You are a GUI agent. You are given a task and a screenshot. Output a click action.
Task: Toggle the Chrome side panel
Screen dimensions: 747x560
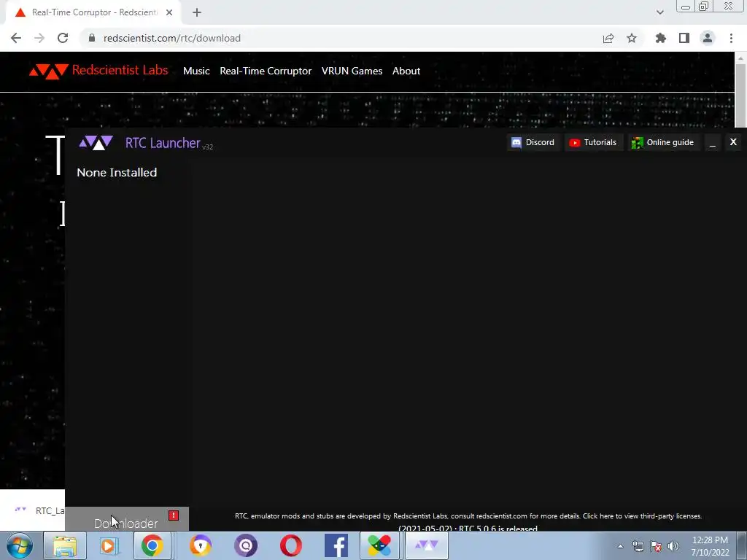[x=684, y=38]
